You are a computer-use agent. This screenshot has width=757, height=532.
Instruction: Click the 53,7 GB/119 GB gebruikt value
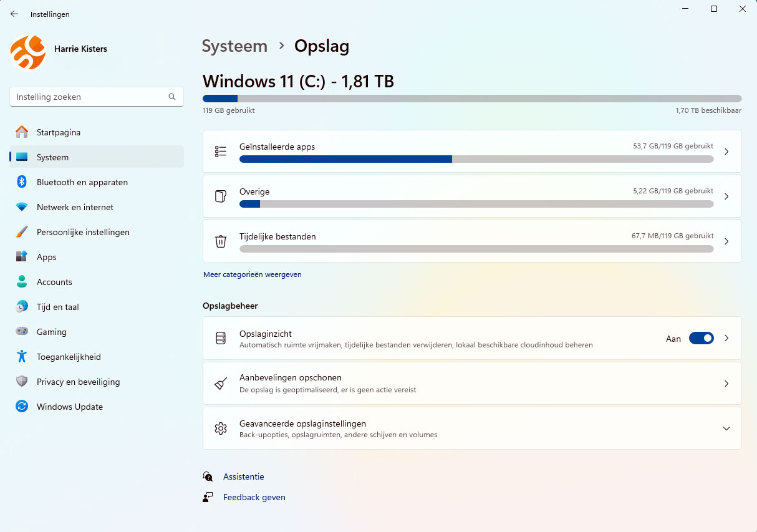point(673,146)
